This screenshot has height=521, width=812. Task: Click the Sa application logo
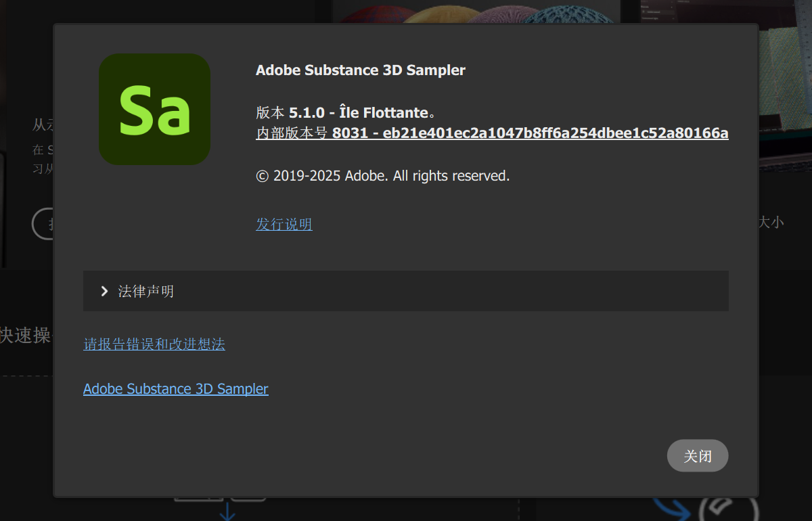[154, 110]
